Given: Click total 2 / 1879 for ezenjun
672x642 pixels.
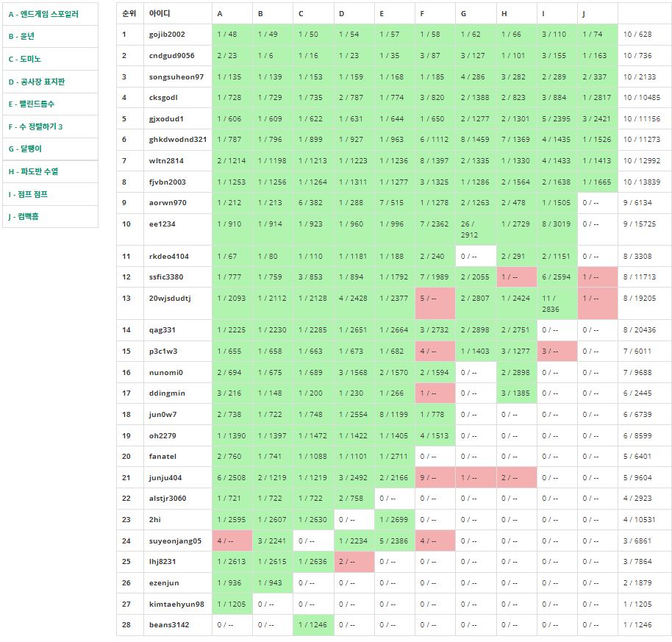Looking at the screenshot, I should click(x=637, y=583).
